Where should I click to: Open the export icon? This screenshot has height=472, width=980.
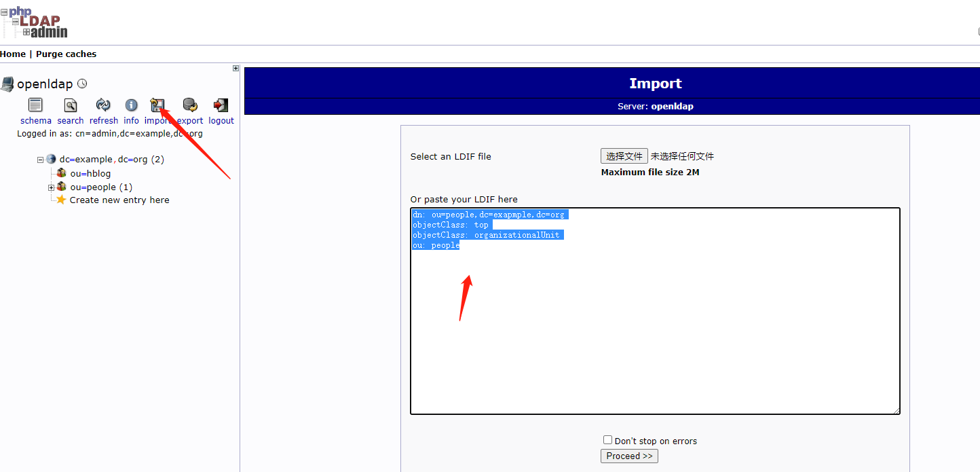[189, 105]
